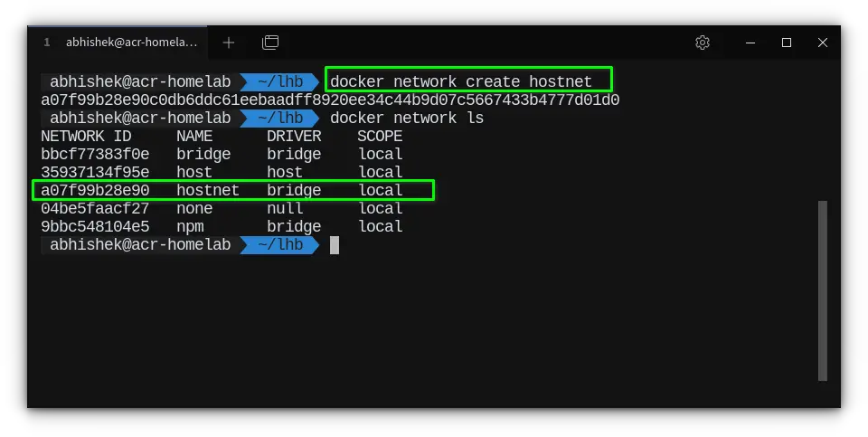Image resolution: width=868 pixels, height=437 pixels.
Task: Click the 'docker network create hostnet' command
Action: click(461, 81)
